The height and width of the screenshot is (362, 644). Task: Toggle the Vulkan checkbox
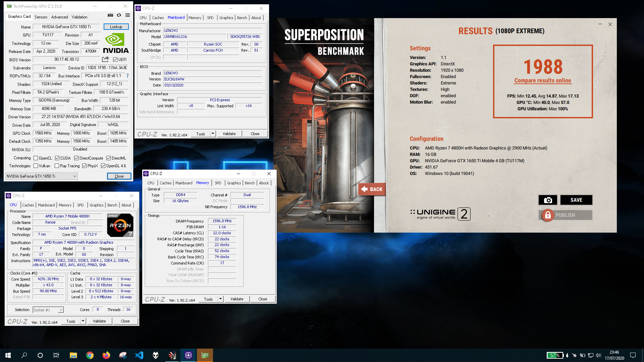coord(36,166)
